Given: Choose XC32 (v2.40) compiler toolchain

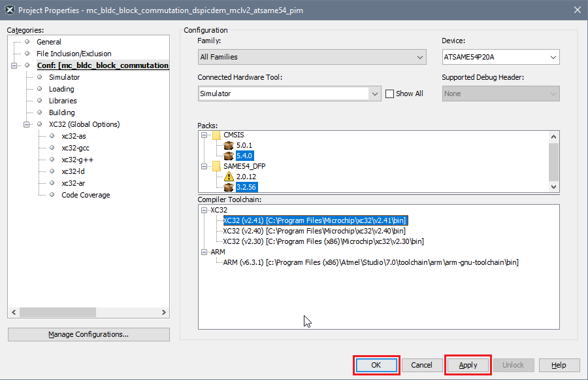Looking at the screenshot, I should (x=314, y=231).
